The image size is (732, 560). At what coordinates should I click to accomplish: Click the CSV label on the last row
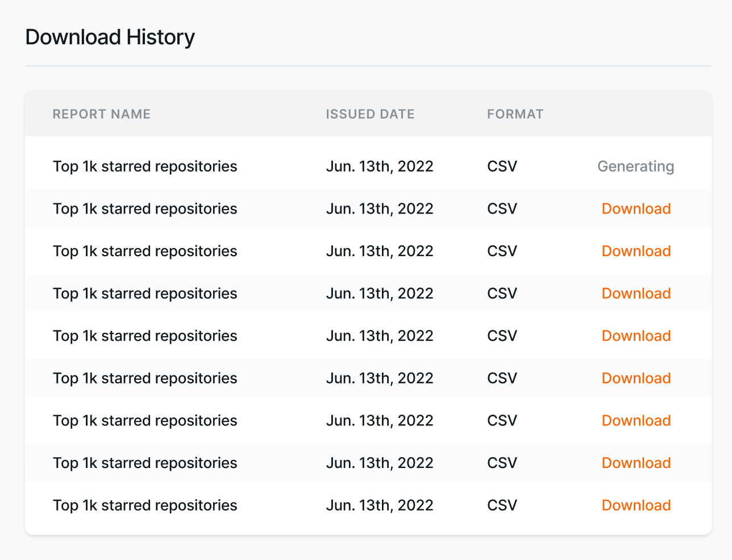[x=502, y=505]
